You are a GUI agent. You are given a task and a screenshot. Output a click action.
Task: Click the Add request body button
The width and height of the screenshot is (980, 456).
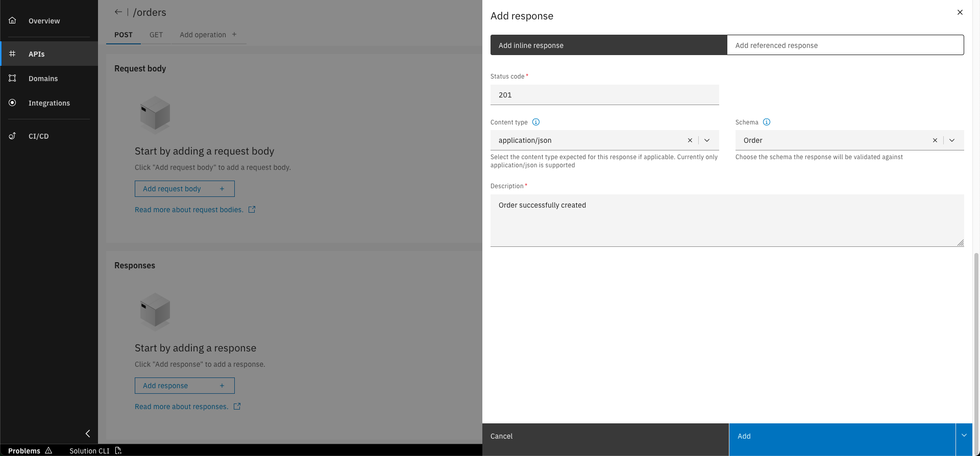pyautogui.click(x=185, y=189)
